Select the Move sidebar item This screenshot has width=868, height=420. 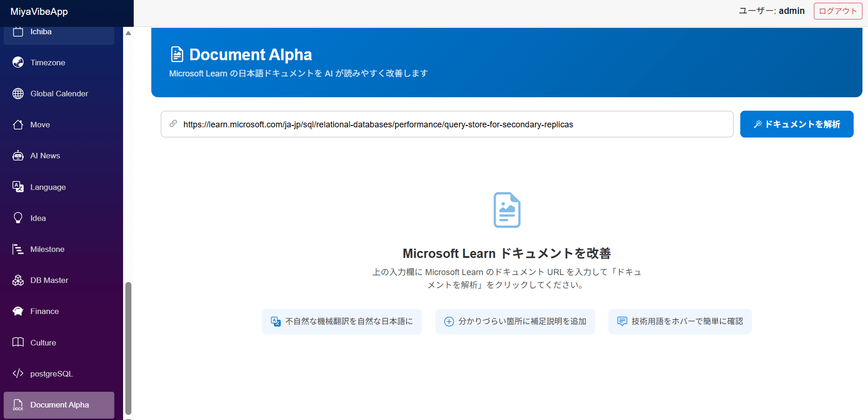59,125
